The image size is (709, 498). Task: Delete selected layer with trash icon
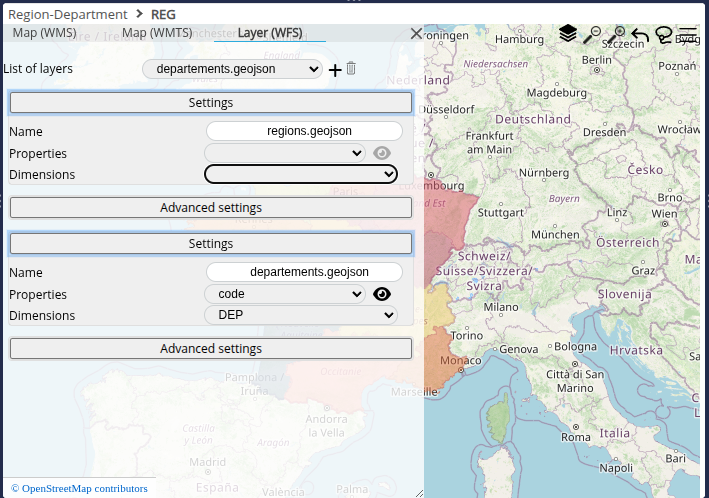(x=351, y=69)
